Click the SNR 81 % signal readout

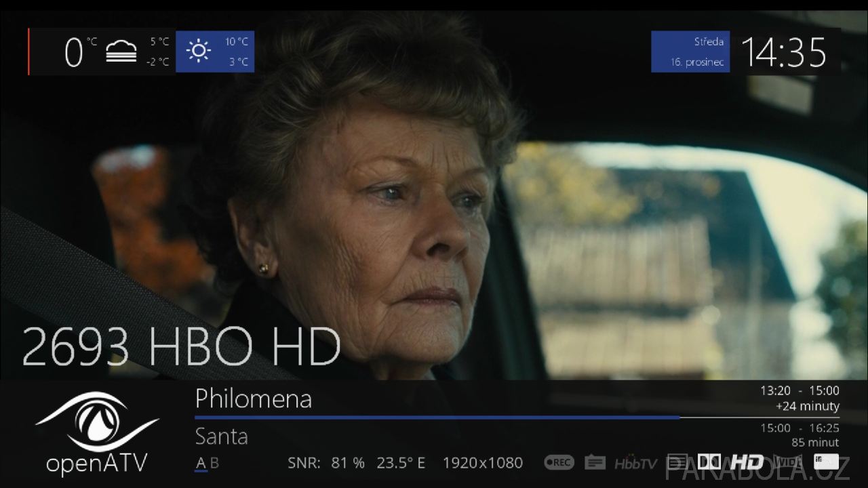pos(326,463)
